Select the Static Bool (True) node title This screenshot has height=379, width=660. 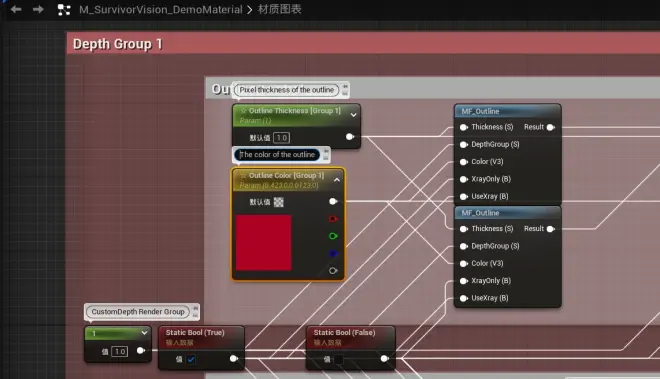click(195, 333)
